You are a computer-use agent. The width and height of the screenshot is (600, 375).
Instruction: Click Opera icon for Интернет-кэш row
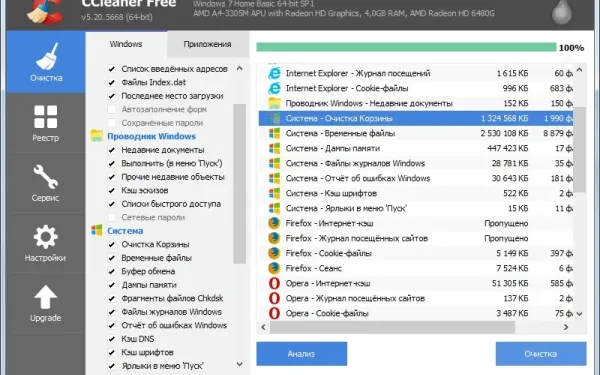[x=274, y=283]
